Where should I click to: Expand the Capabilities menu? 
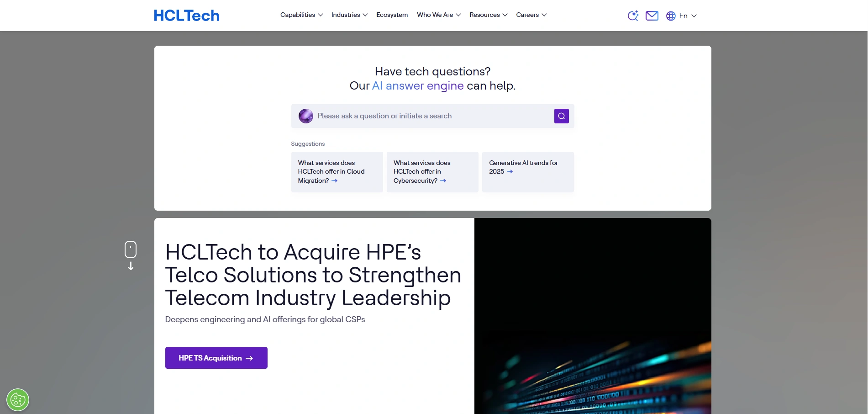tap(301, 15)
